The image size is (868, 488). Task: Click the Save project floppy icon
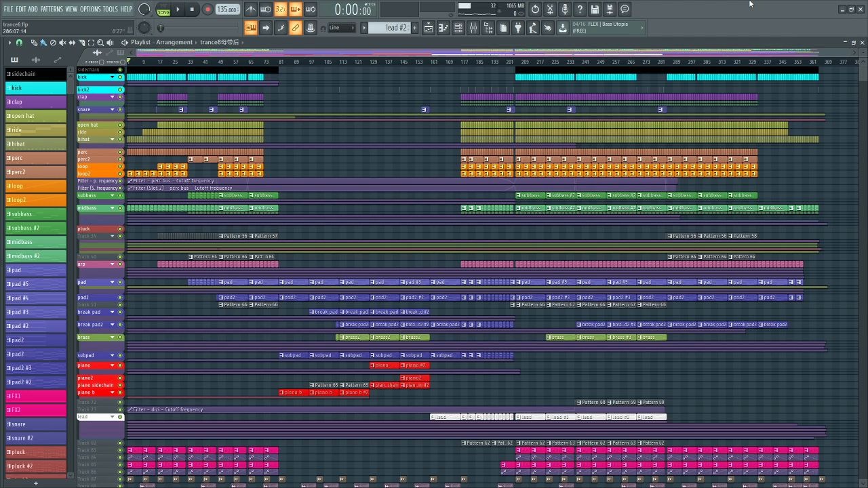point(595,9)
